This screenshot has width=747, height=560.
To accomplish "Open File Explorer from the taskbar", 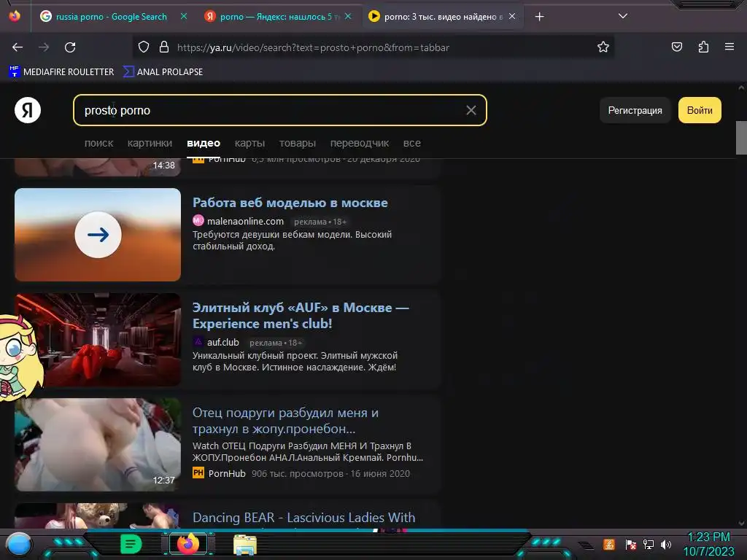I will point(245,544).
